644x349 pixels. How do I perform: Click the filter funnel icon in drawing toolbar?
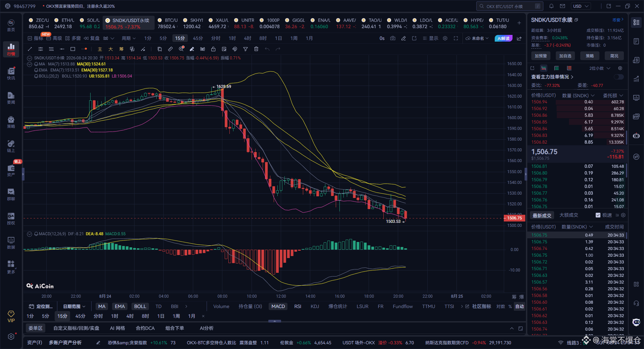pyautogui.click(x=246, y=49)
